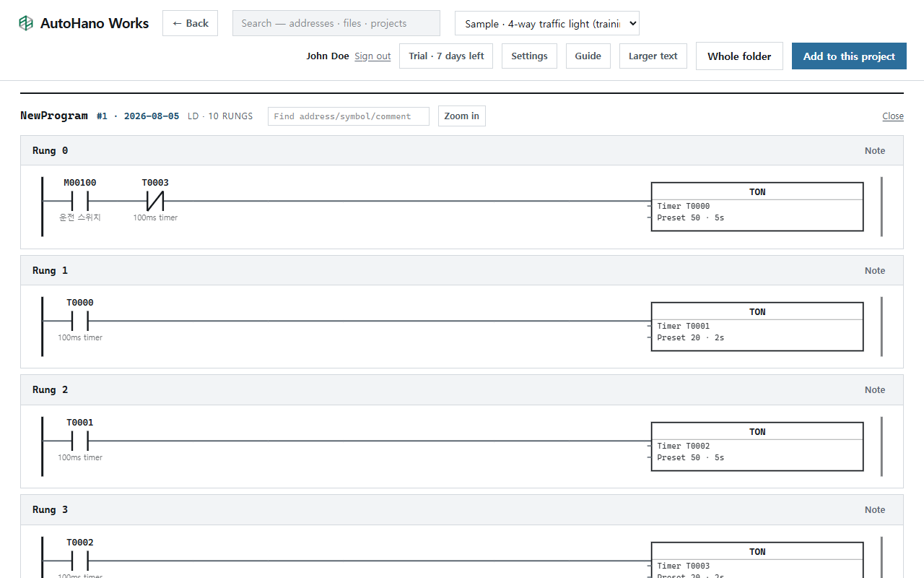Image resolution: width=924 pixels, height=578 pixels.
Task: Select the TON block for Timer T0002
Action: coord(757,447)
